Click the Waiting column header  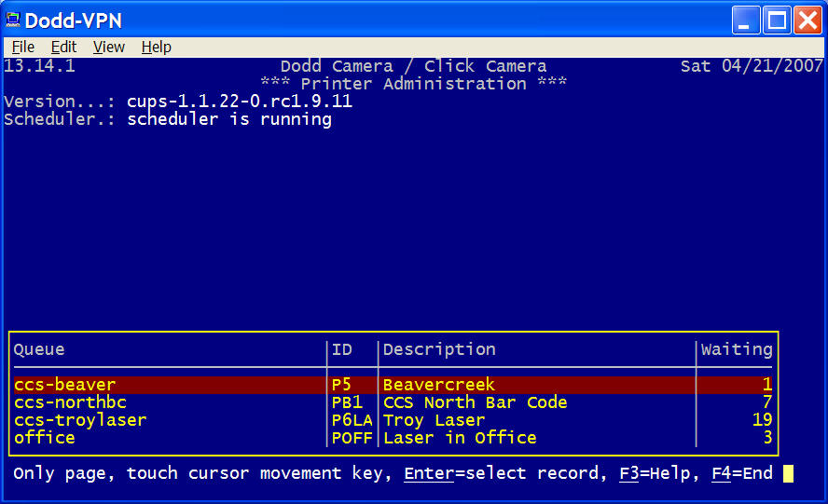coord(737,349)
